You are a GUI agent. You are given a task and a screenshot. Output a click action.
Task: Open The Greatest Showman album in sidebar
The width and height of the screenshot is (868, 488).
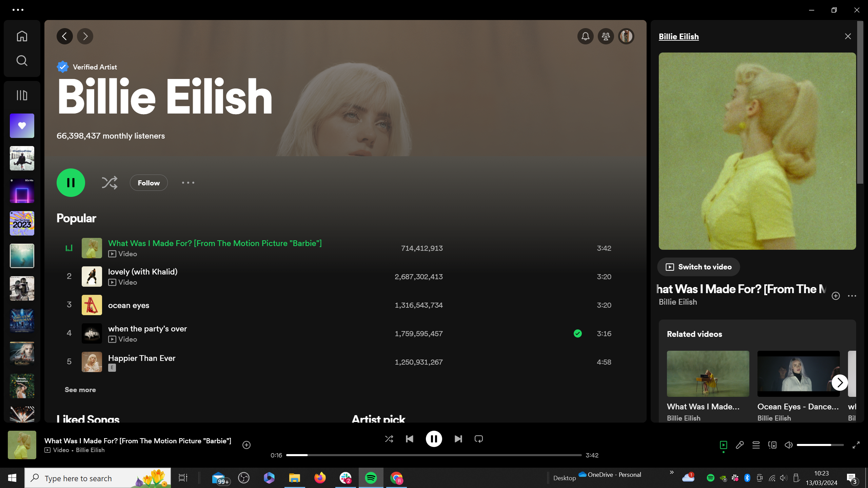22,321
